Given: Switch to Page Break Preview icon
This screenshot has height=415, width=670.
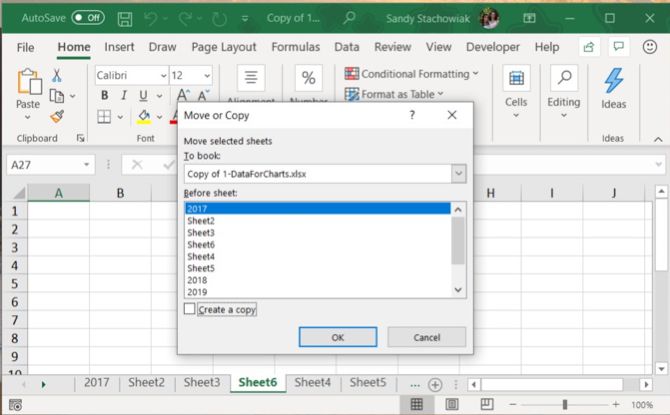Looking at the screenshot, I should [x=487, y=404].
